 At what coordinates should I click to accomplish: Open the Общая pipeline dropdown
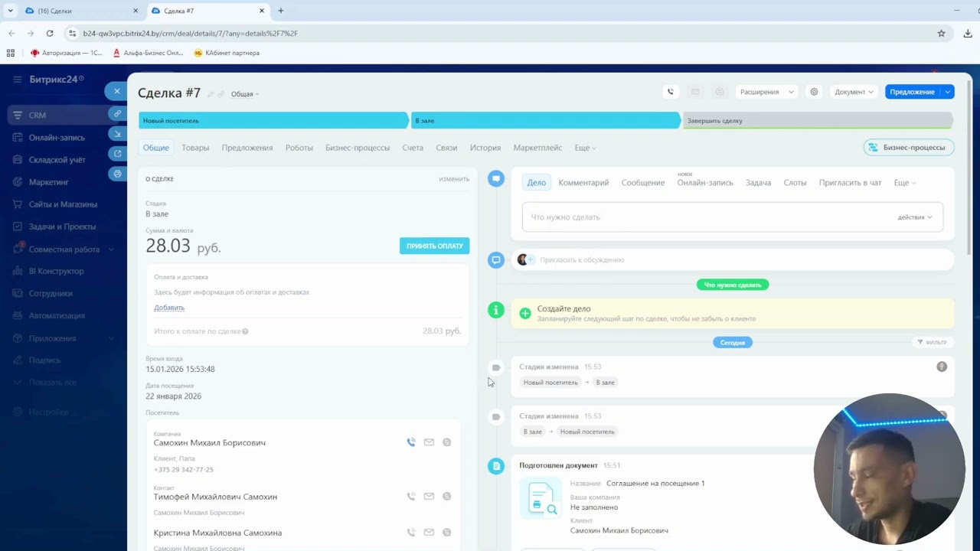pyautogui.click(x=245, y=94)
